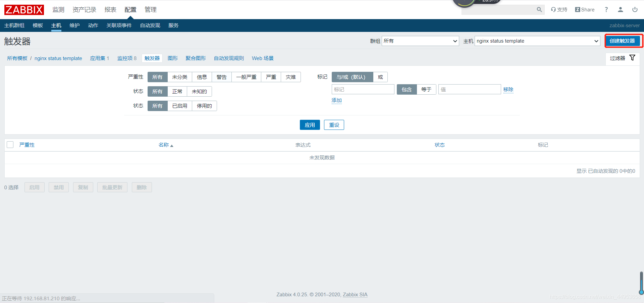The width and height of the screenshot is (644, 303).
Task: Click 创建触发器 button
Action: point(623,41)
